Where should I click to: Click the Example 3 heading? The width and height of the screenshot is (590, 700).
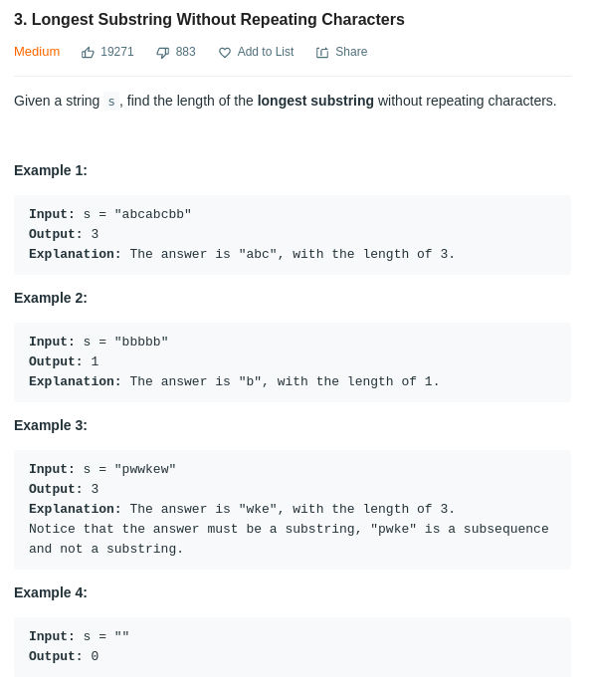(51, 425)
